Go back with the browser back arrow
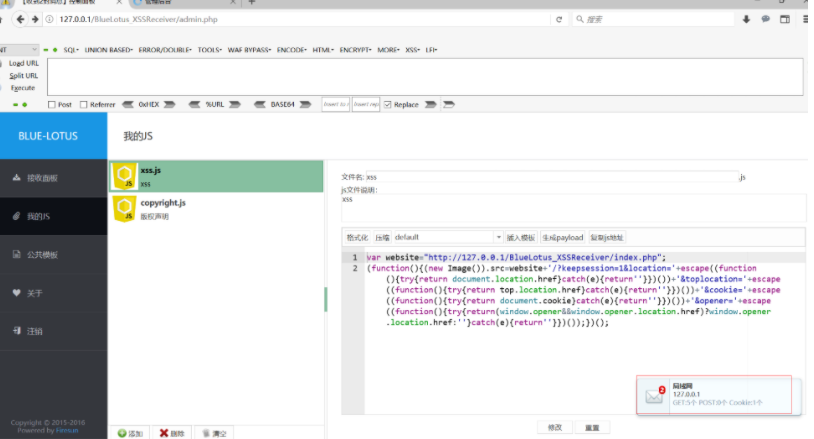 tap(20, 19)
